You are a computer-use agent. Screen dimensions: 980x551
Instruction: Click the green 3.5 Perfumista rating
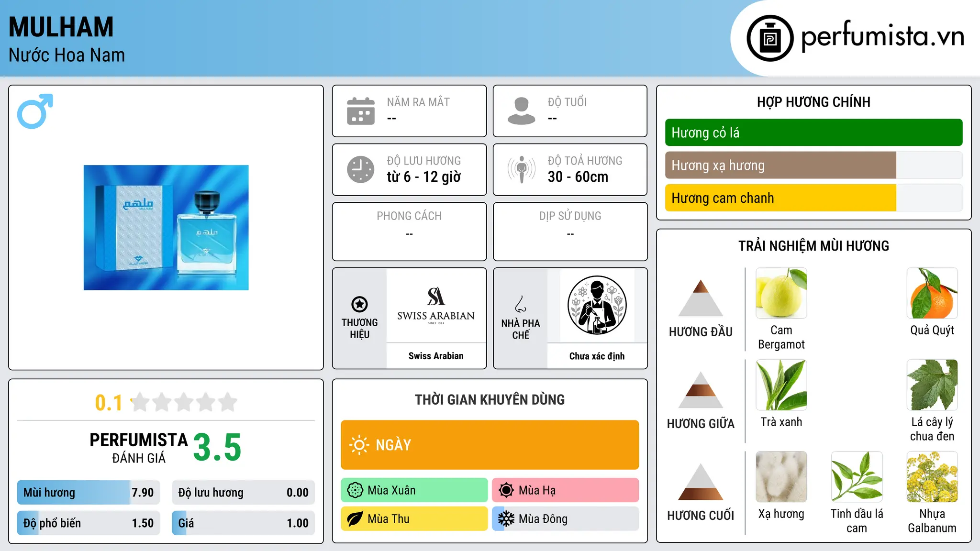[x=217, y=448]
